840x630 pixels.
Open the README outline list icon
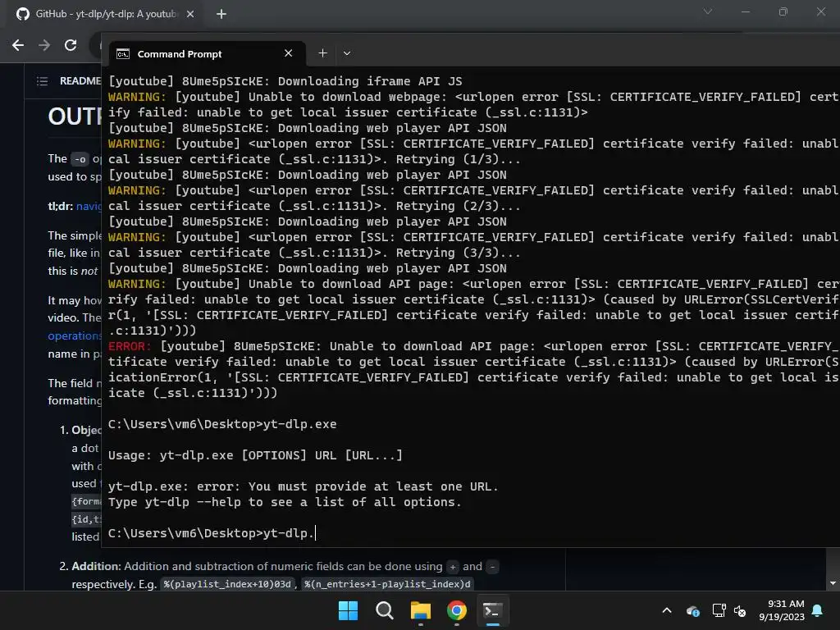tap(42, 81)
